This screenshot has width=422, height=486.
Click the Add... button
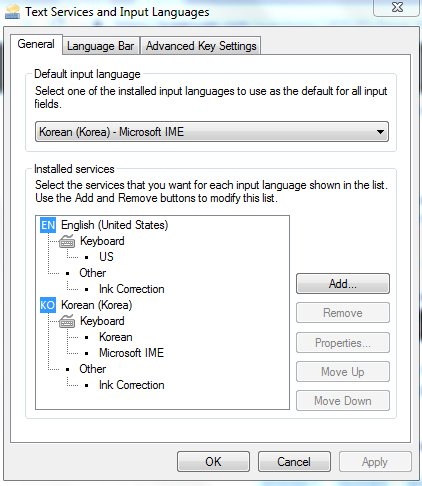(343, 284)
